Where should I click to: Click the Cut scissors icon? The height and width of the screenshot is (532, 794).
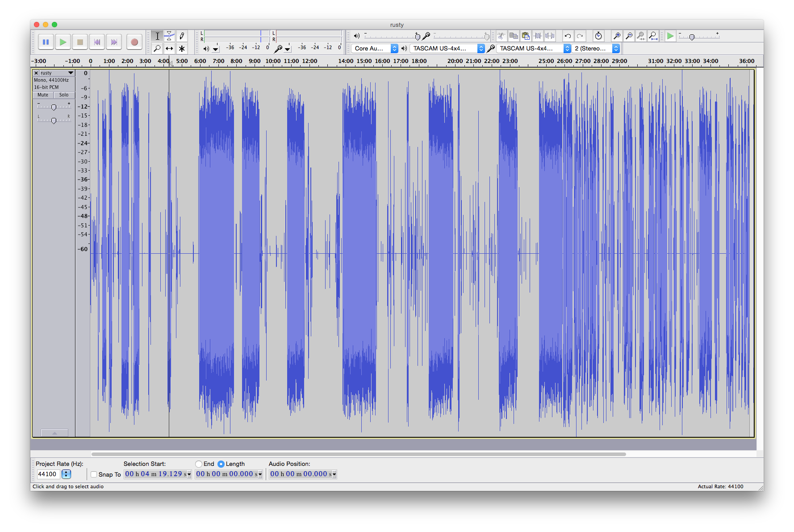tap(501, 36)
